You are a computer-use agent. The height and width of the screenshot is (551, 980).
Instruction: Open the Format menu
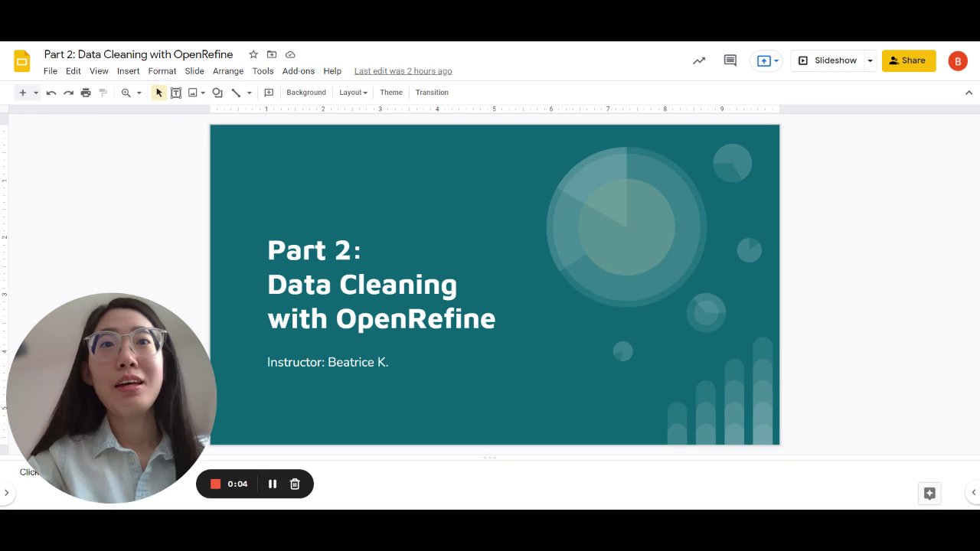[x=162, y=71]
